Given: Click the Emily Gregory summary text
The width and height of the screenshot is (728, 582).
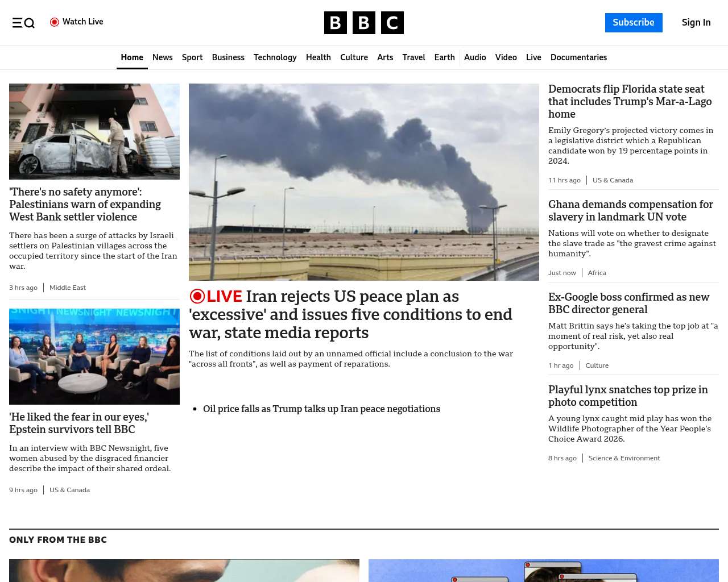Looking at the screenshot, I should (x=631, y=145).
